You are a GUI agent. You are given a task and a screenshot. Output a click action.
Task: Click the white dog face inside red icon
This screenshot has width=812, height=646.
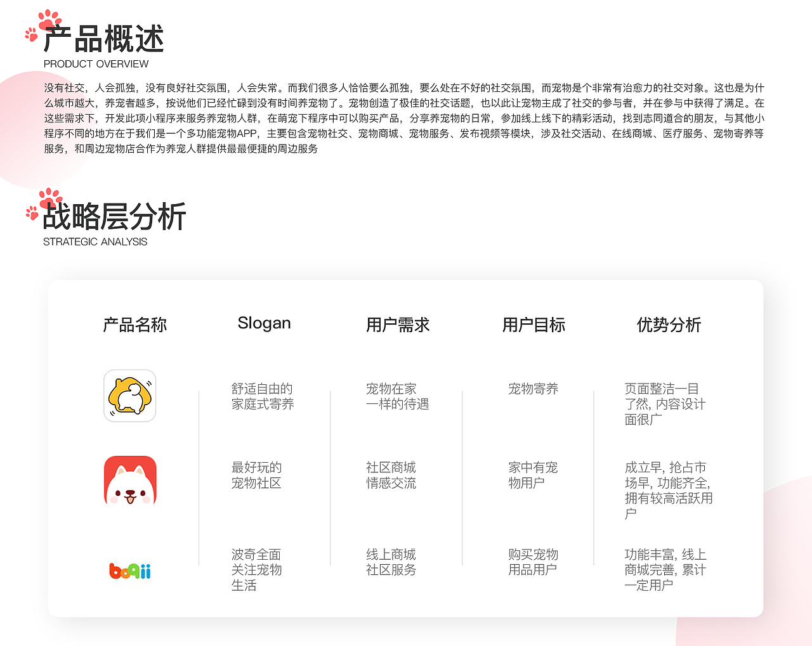pos(129,487)
